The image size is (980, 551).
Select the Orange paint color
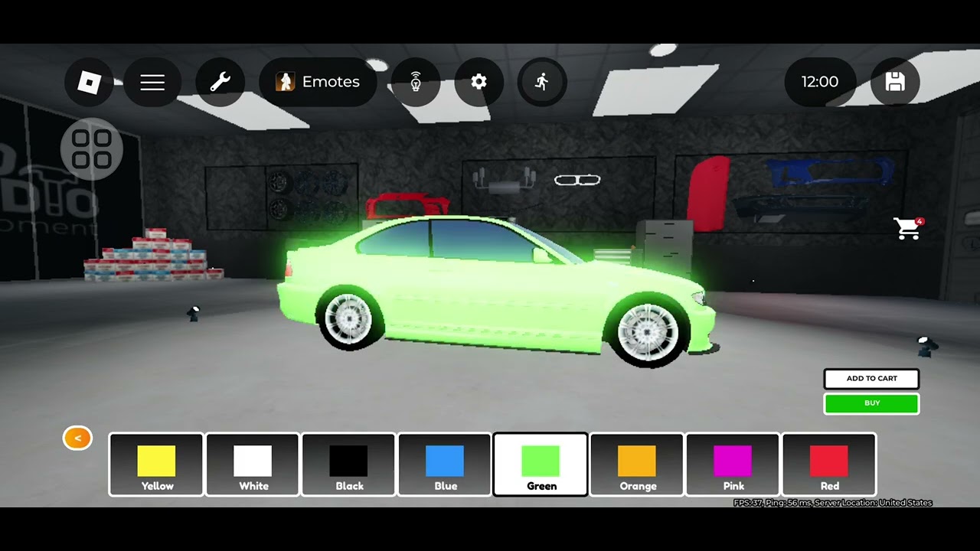tap(637, 465)
